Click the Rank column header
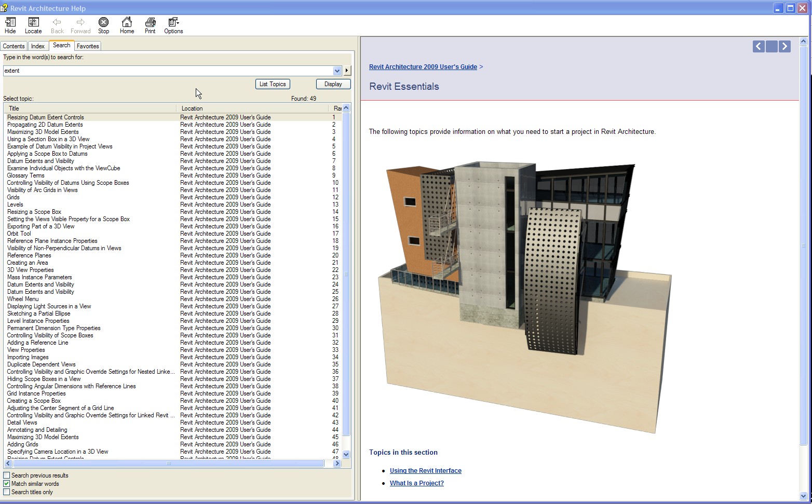 (335, 108)
